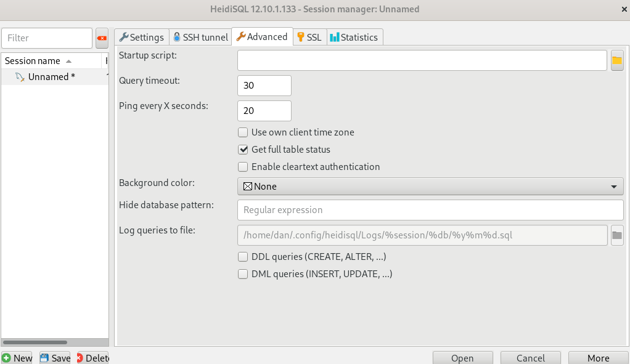This screenshot has width=630, height=364.
Task: Sort sessions by Session name column
Action: 51,61
